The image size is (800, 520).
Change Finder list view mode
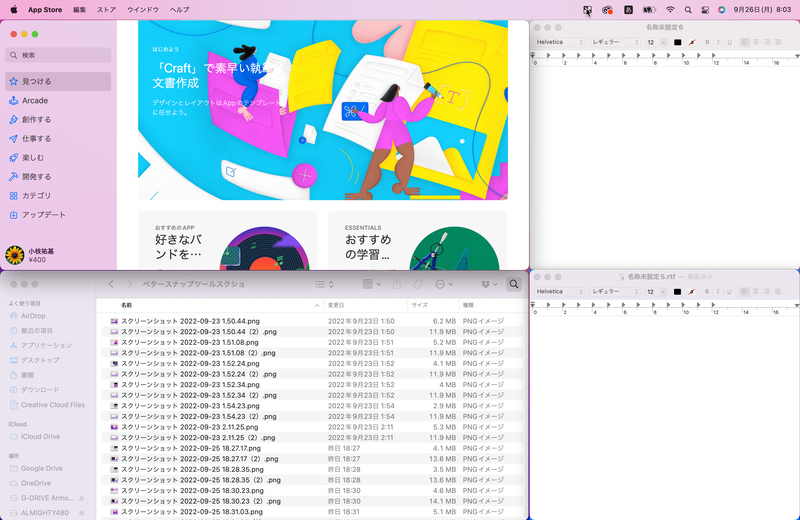[324, 284]
